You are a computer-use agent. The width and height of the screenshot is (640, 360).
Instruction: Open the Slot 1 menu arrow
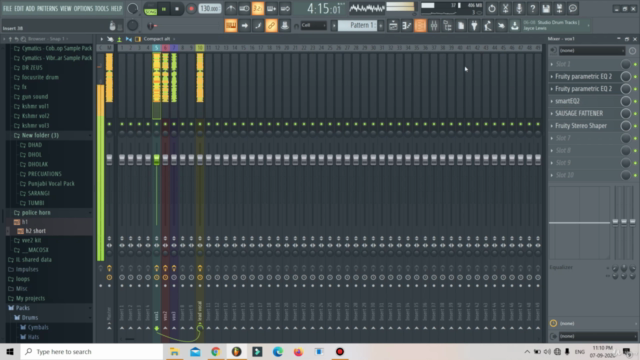[552, 64]
